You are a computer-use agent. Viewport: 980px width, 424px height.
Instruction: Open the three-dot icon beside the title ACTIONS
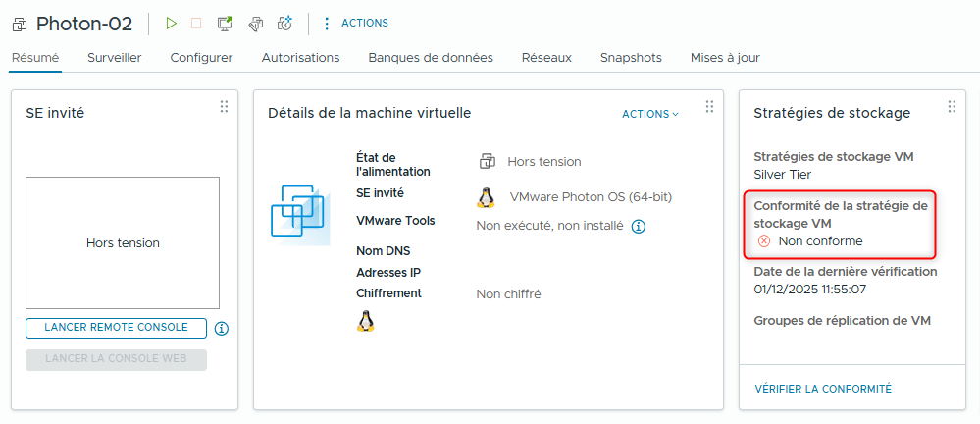(x=326, y=24)
